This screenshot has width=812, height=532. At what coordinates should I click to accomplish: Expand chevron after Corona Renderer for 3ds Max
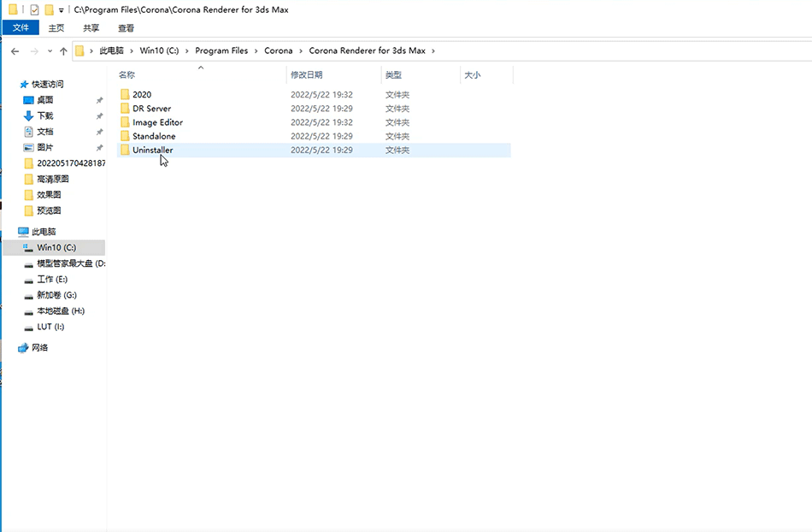(x=433, y=50)
